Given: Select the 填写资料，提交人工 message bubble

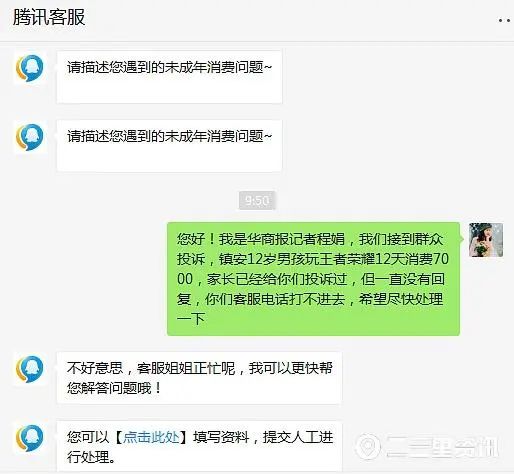Looking at the screenshot, I should [x=199, y=447].
